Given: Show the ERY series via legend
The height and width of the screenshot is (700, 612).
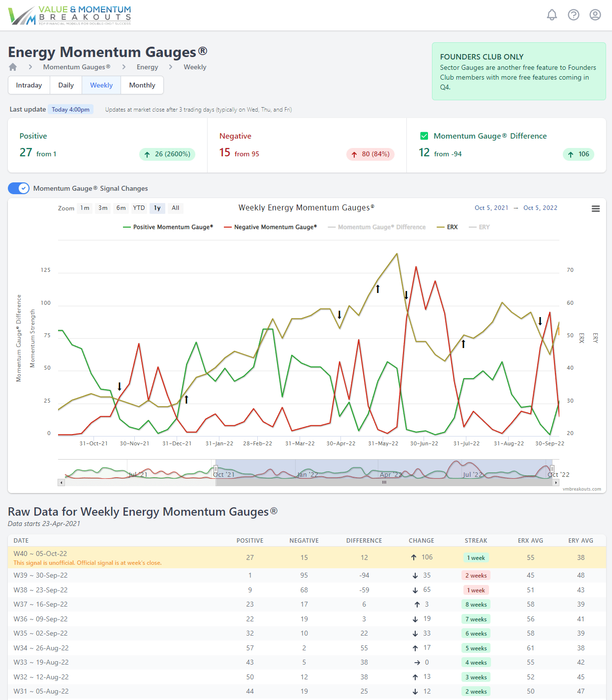Looking at the screenshot, I should click(x=480, y=227).
